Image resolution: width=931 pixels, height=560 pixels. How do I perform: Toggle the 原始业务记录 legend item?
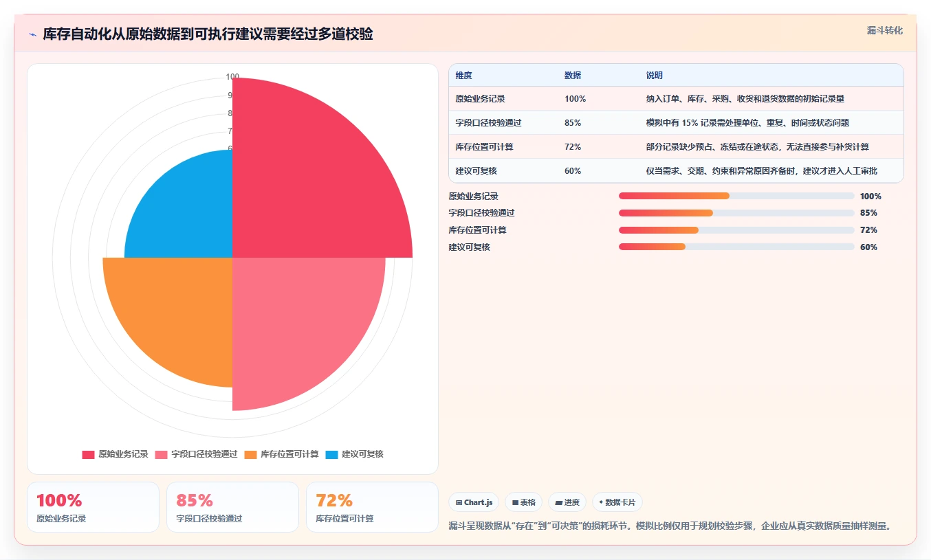point(115,454)
